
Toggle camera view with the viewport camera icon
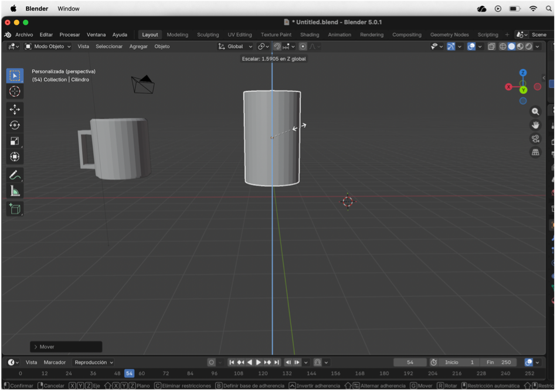[x=535, y=139]
